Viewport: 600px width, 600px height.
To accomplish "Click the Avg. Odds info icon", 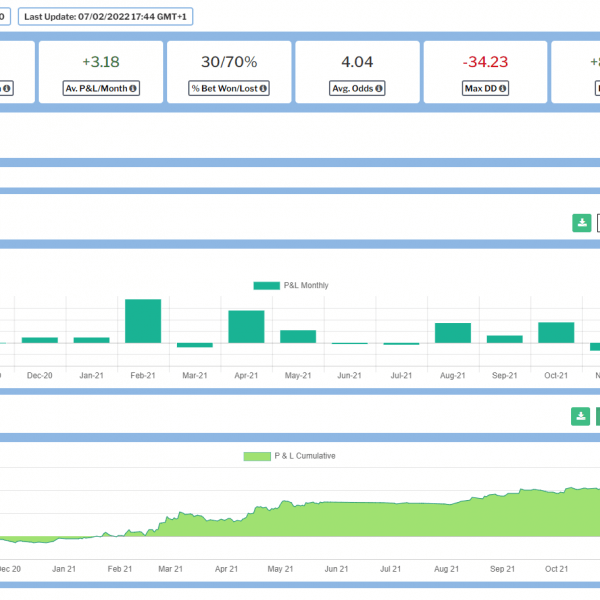I will point(378,88).
